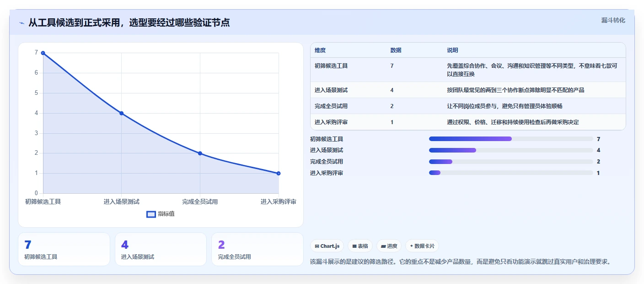Click the 完成全员试用 progress bar
This screenshot has height=284, width=644.
511,162
